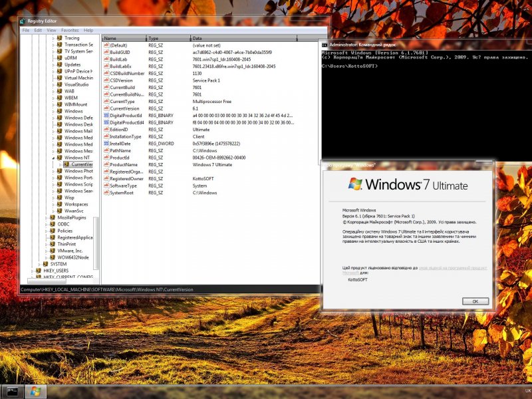Collapse the Windows NT key
Viewport: 532px width, 399px height.
(53, 158)
